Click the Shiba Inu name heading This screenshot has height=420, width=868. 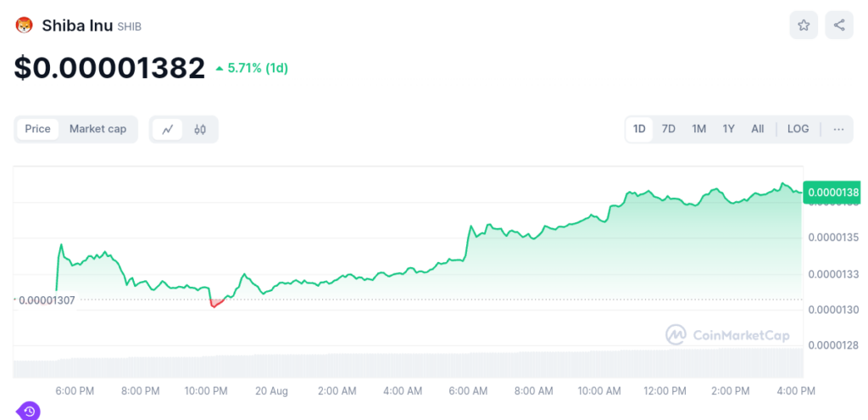tap(77, 25)
